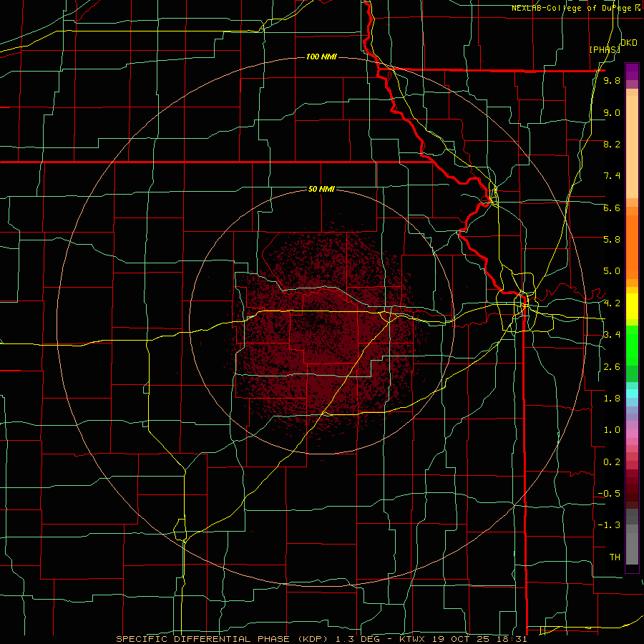
Task: Click the pink segment of color bar
Action: pyautogui.click(x=632, y=434)
